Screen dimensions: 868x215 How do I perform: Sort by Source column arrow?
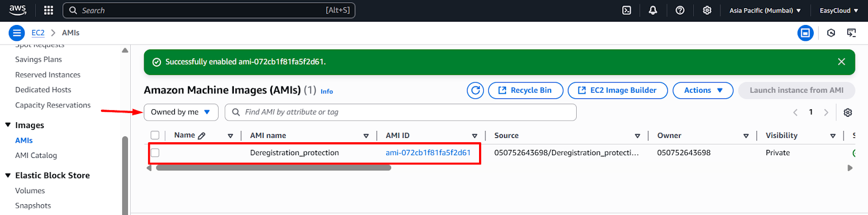click(637, 136)
